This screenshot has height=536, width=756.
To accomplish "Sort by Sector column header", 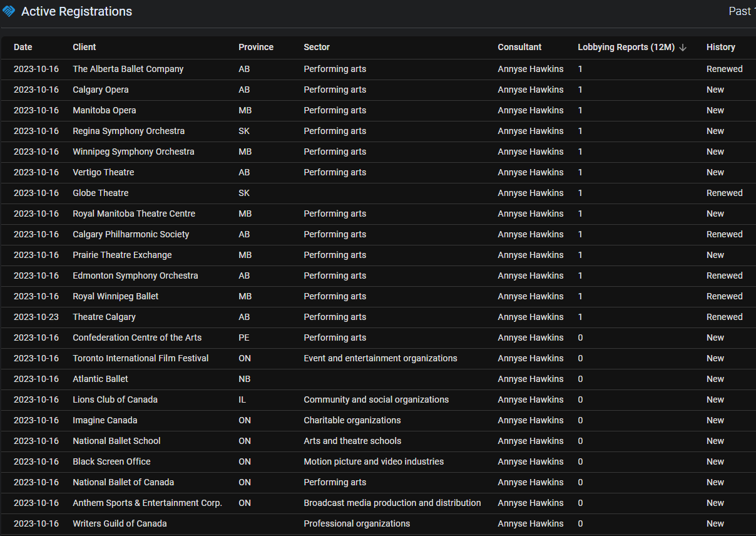I will point(317,47).
